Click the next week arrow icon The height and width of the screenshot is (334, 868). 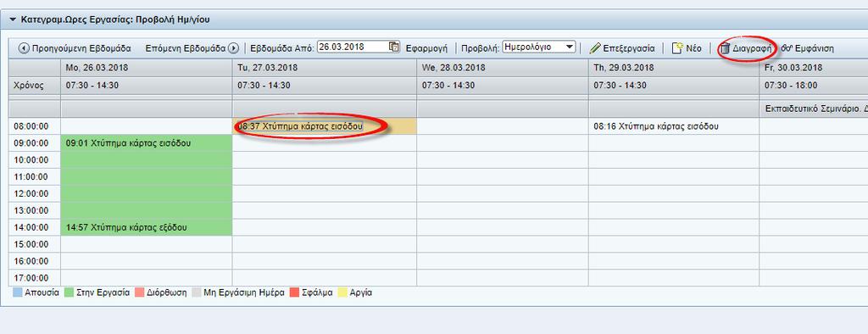234,48
